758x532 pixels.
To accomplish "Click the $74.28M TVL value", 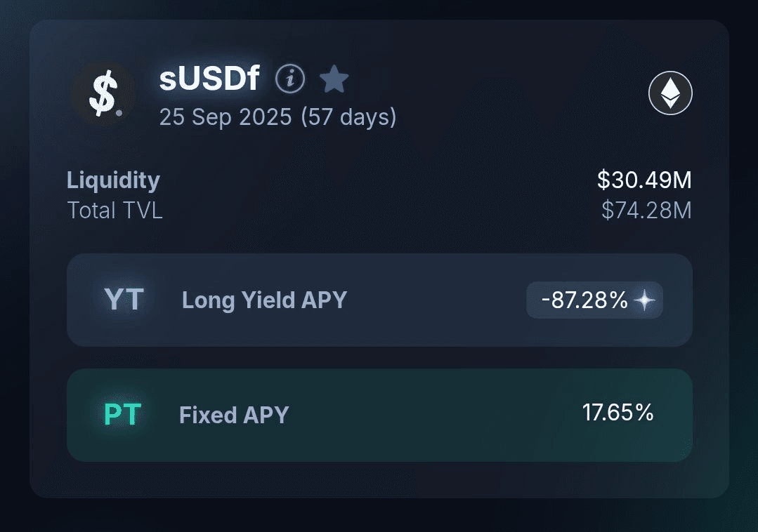I will (646, 211).
